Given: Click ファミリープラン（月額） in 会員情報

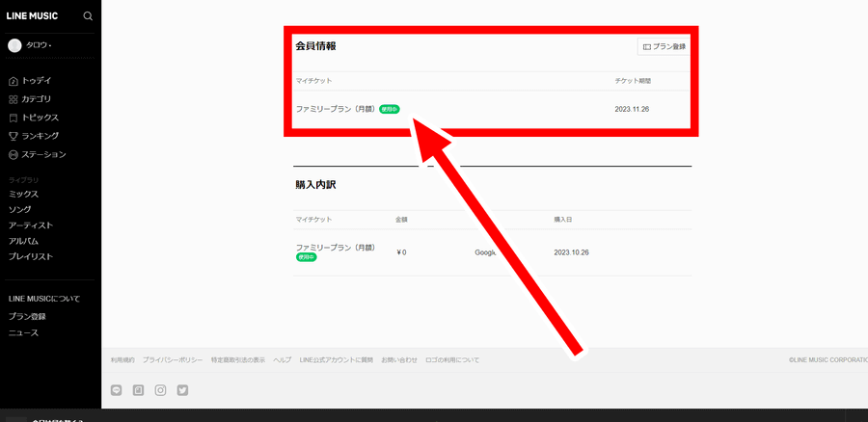Looking at the screenshot, I should 336,109.
